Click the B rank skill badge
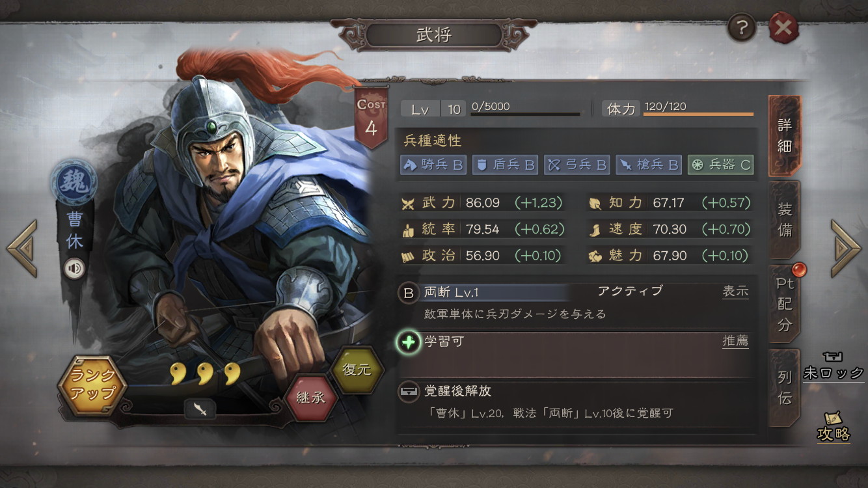 (x=408, y=293)
